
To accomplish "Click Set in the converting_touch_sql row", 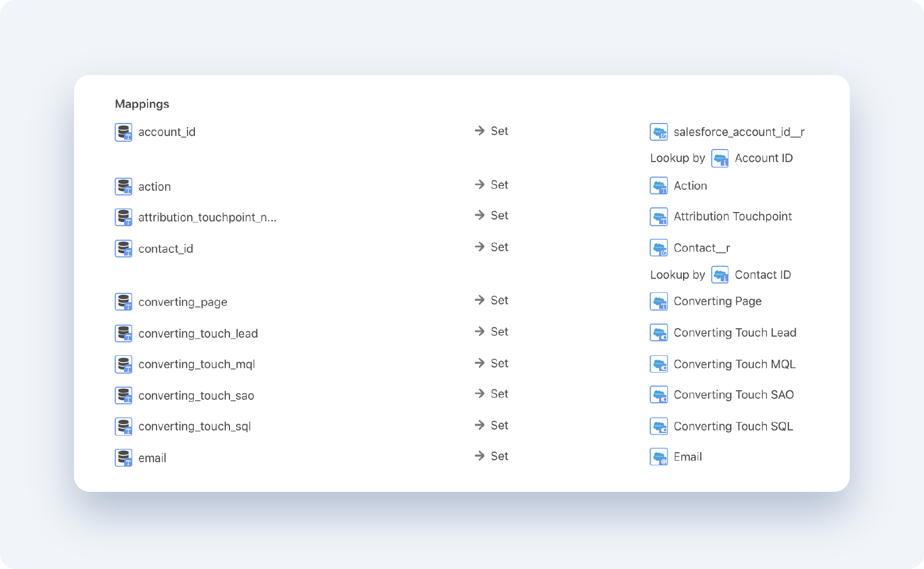I will 499,426.
